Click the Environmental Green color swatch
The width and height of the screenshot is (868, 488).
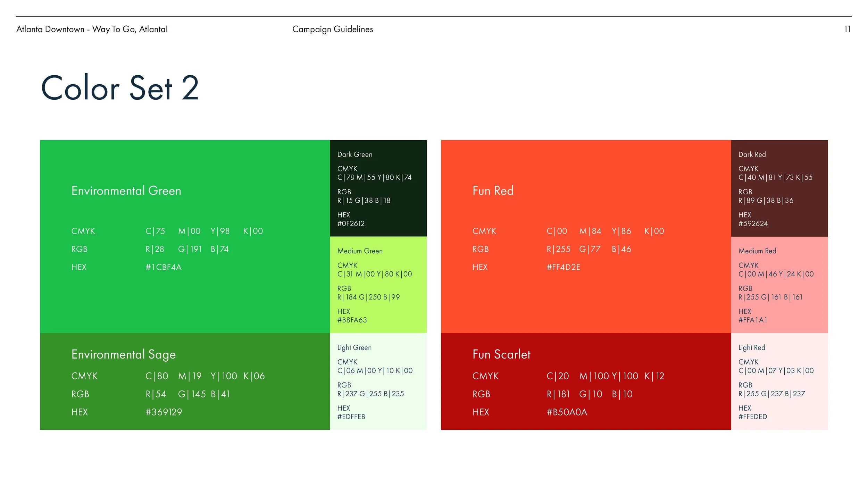click(x=185, y=236)
